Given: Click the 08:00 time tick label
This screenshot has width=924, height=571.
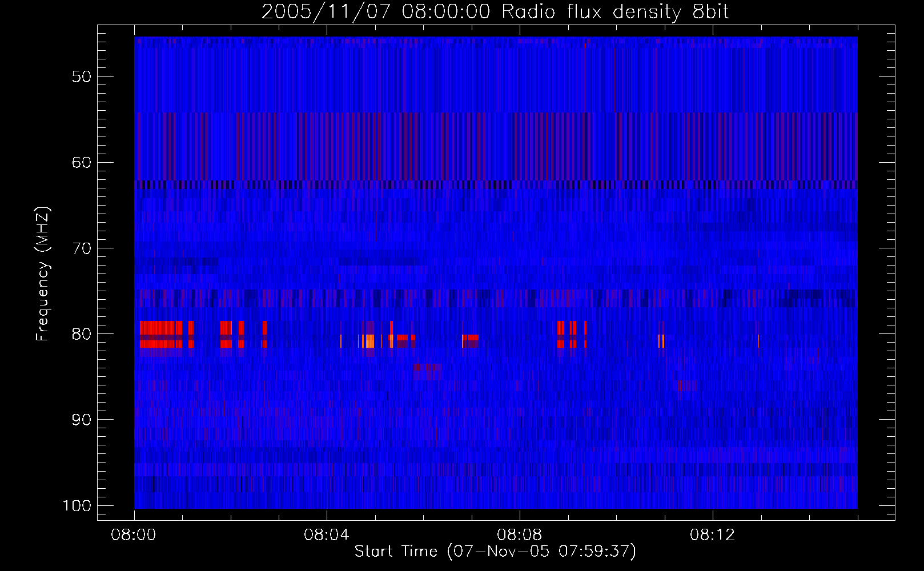Looking at the screenshot, I should coord(134,535).
